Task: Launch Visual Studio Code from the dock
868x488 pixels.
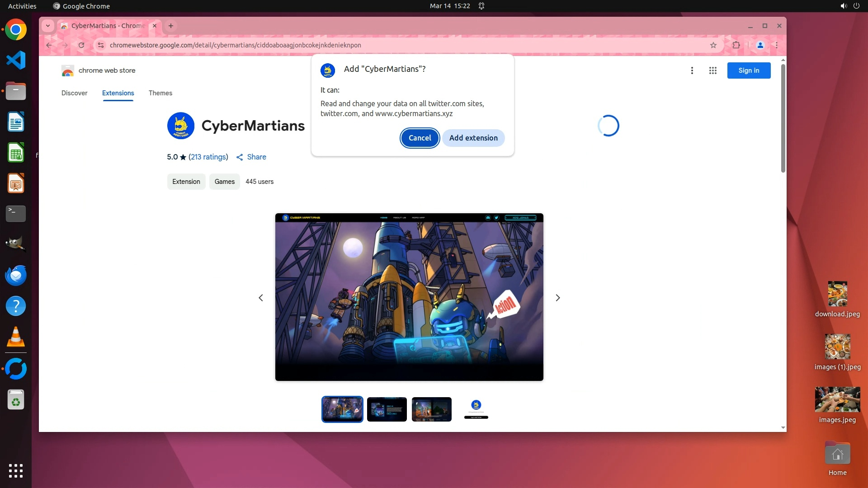Action: coord(16,61)
